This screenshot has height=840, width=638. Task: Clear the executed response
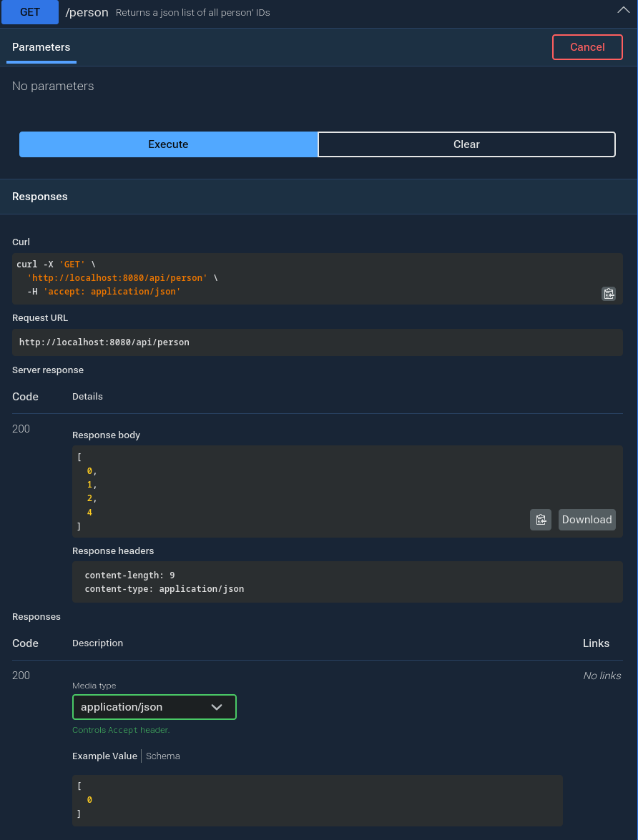[466, 144]
